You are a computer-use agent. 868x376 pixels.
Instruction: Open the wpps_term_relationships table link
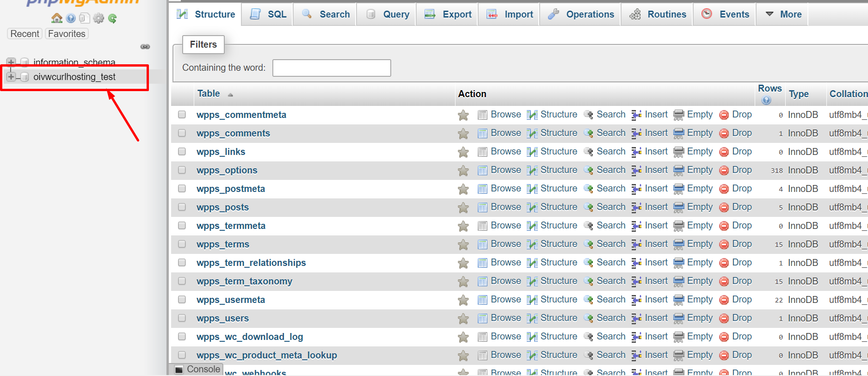tap(251, 263)
